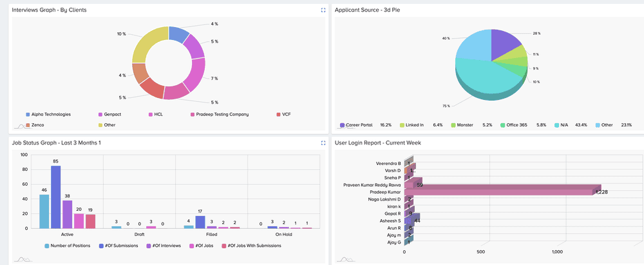Expand Job Status Graph panel to fullscreen
The image size is (644, 265).
click(323, 142)
